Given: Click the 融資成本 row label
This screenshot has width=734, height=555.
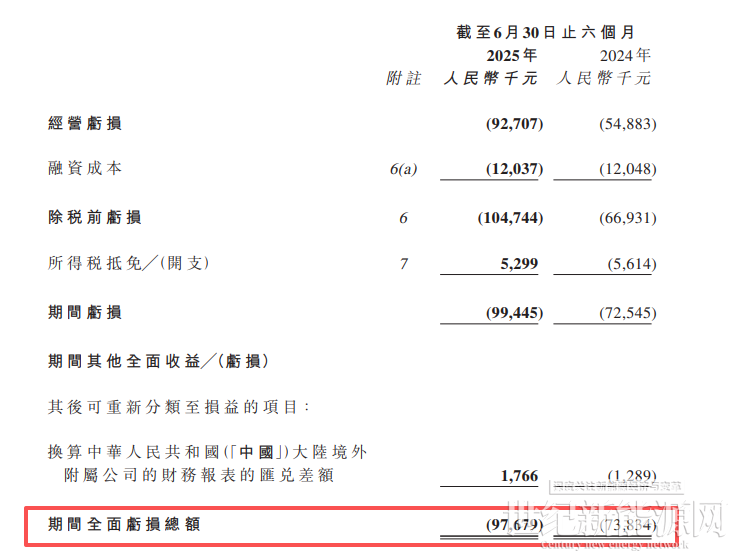Looking at the screenshot, I should [85, 168].
